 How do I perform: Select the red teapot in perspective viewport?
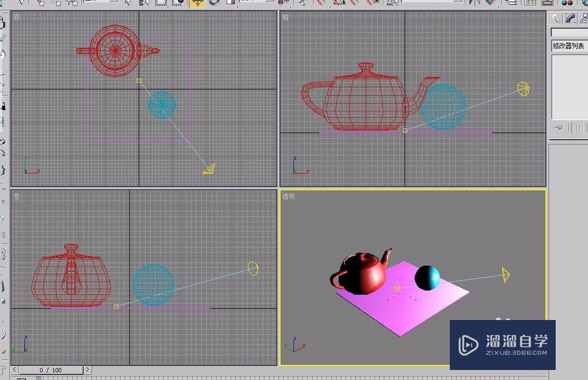coord(363,274)
